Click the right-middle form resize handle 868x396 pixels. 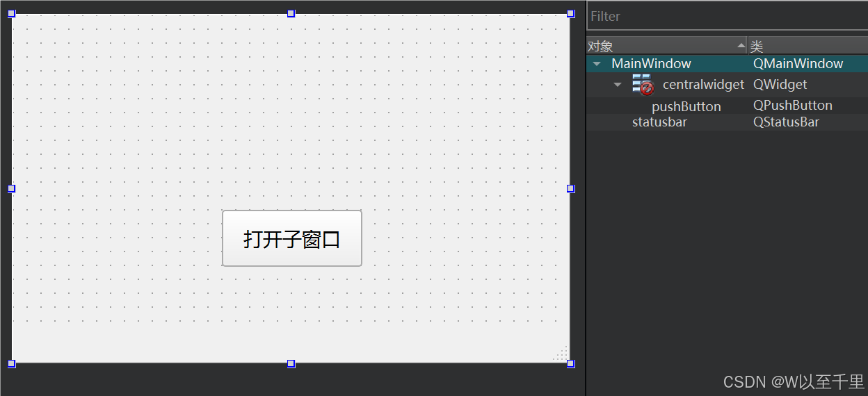tap(571, 188)
